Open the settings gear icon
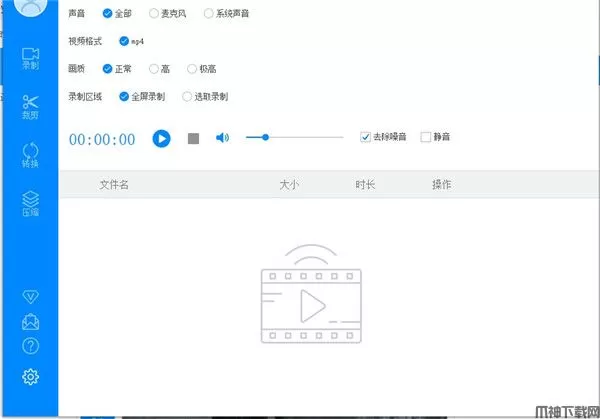 coord(30,377)
